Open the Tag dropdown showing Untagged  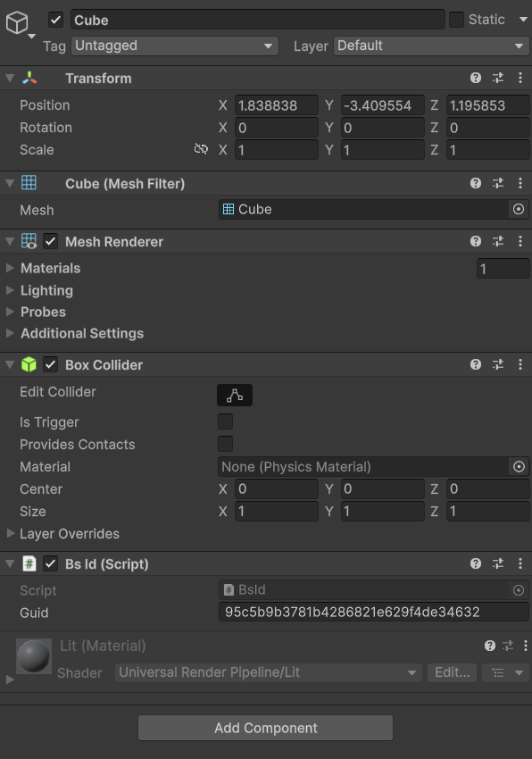point(175,46)
